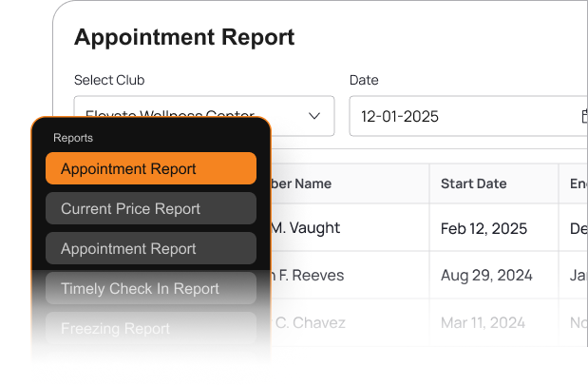Select the orange highlighted Appointment Report item
This screenshot has width=588, height=386.
[x=151, y=169]
